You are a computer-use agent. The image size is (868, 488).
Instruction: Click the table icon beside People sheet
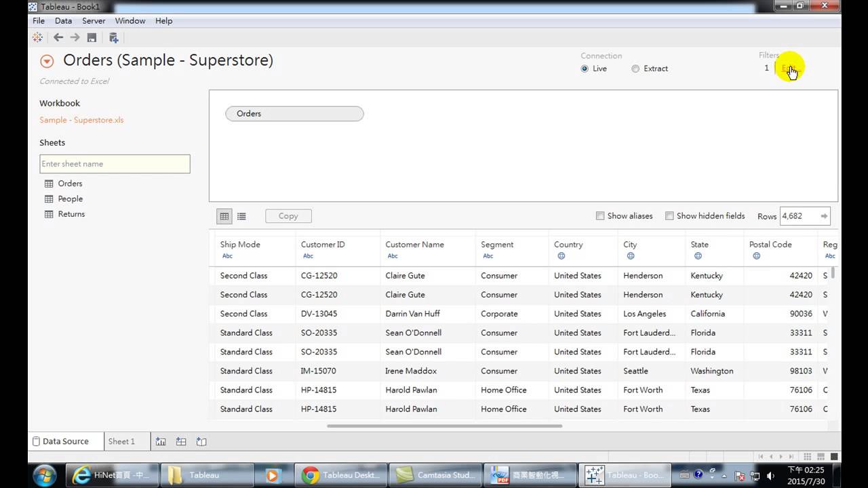point(49,199)
